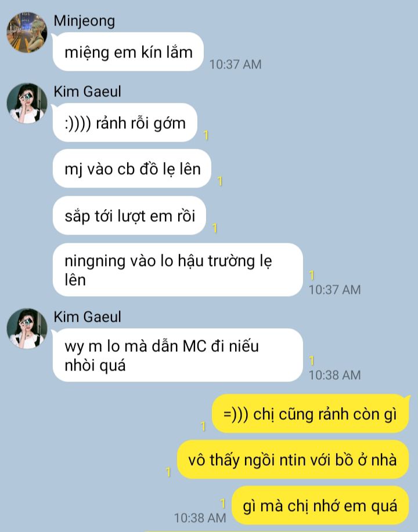Tap unread count beside 'vô thấy ngồi ntin'
The image size is (418, 532).
(x=168, y=472)
